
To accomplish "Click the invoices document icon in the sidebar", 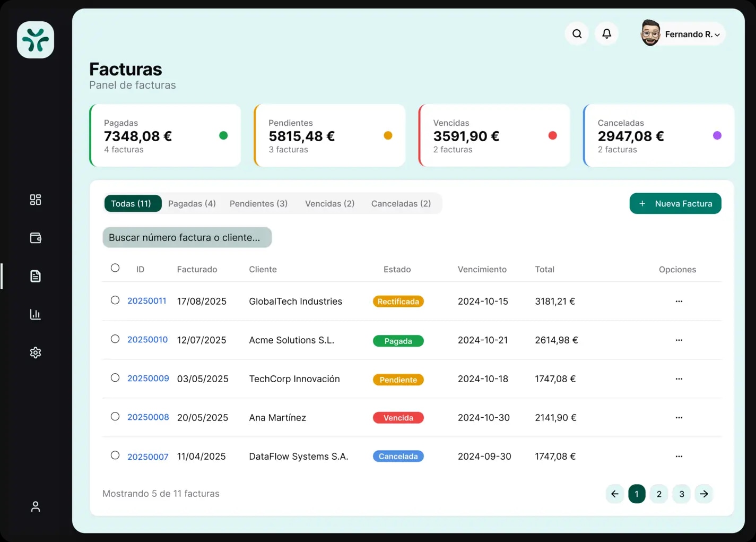I will (36, 276).
